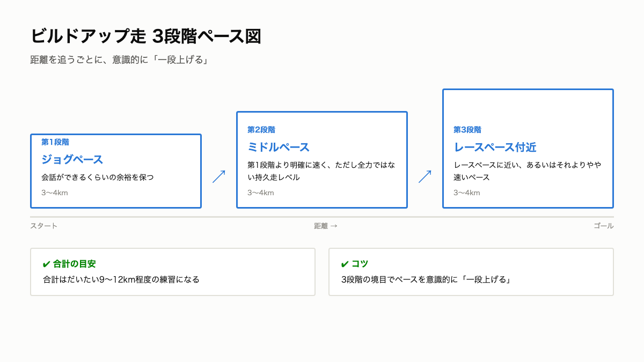This screenshot has height=362, width=644.
Task: Click the 3〜4km value in the ミドルペース card
Action: tap(261, 193)
